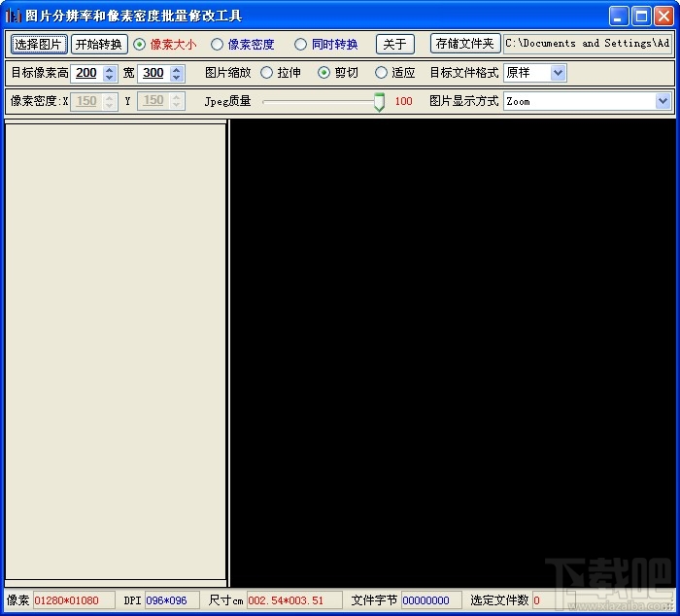Click the 选择图片 button
The height and width of the screenshot is (616, 680).
[x=39, y=44]
